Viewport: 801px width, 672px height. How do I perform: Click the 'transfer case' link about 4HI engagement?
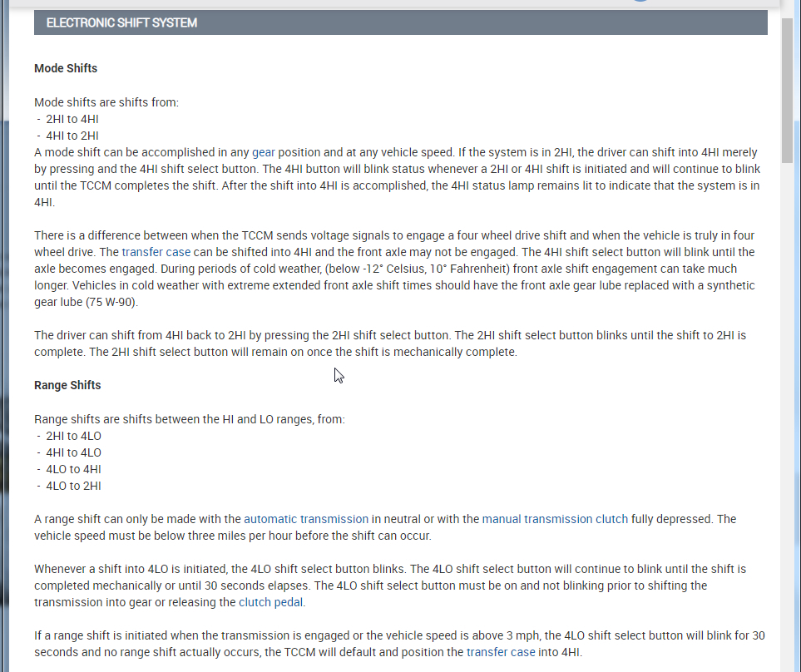[x=156, y=252]
